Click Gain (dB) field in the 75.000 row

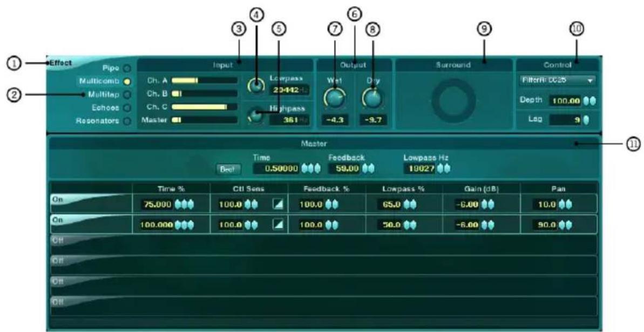pyautogui.click(x=467, y=205)
